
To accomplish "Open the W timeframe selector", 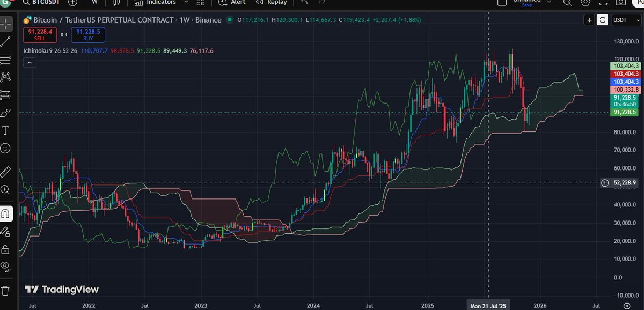I will click(94, 2).
